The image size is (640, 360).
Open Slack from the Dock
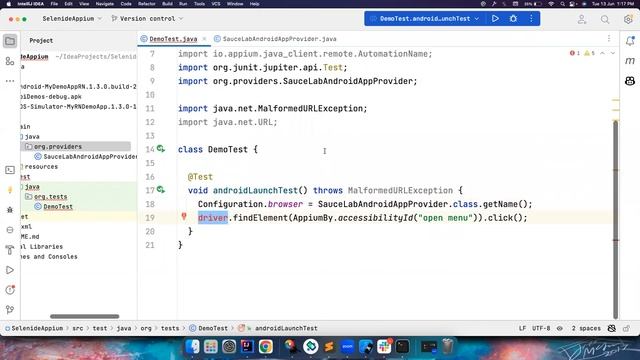pyautogui.click(x=384, y=347)
